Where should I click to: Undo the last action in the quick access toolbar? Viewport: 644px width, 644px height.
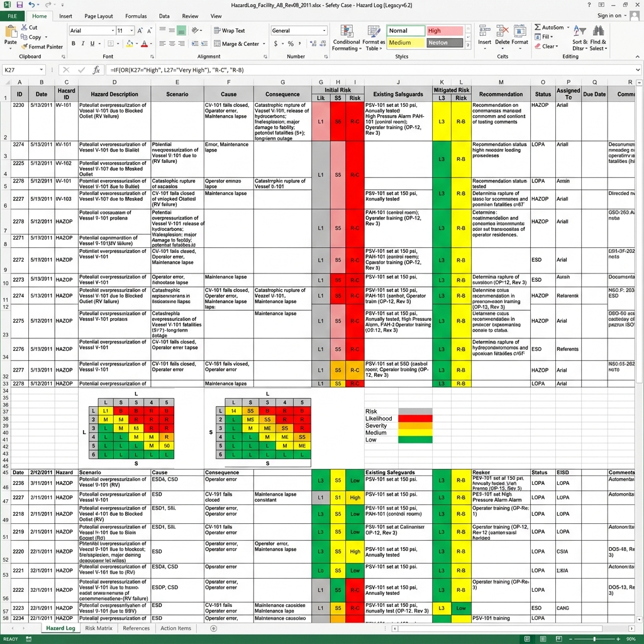[x=31, y=5]
